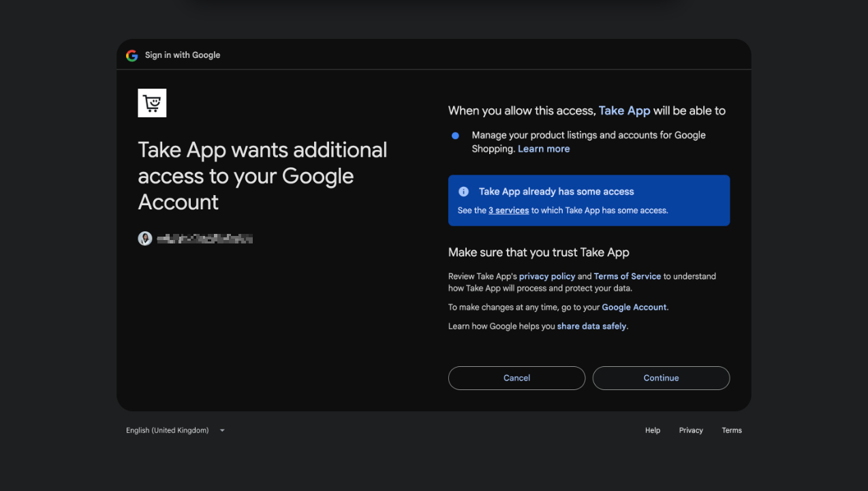
Task: Open the Google Account link
Action: click(634, 307)
